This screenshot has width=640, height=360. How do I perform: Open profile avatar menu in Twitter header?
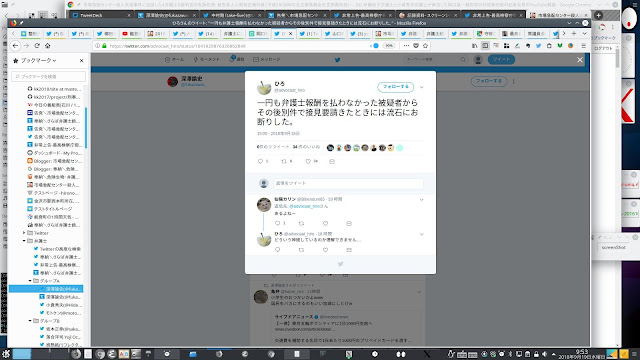478,60
